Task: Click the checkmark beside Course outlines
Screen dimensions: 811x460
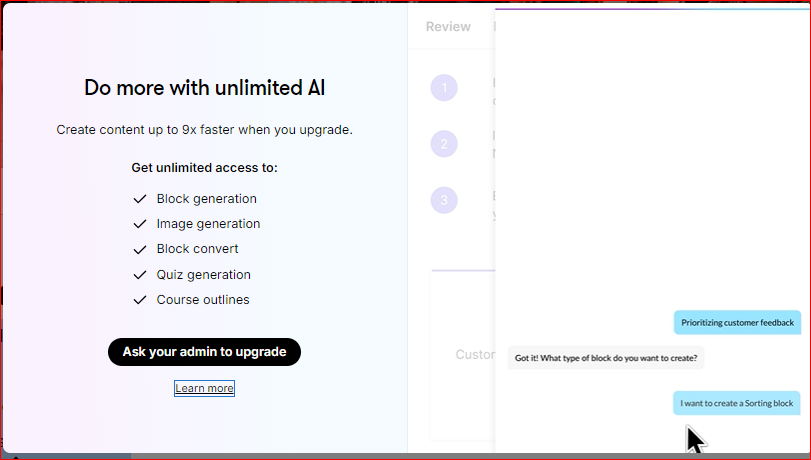Action: tap(140, 300)
